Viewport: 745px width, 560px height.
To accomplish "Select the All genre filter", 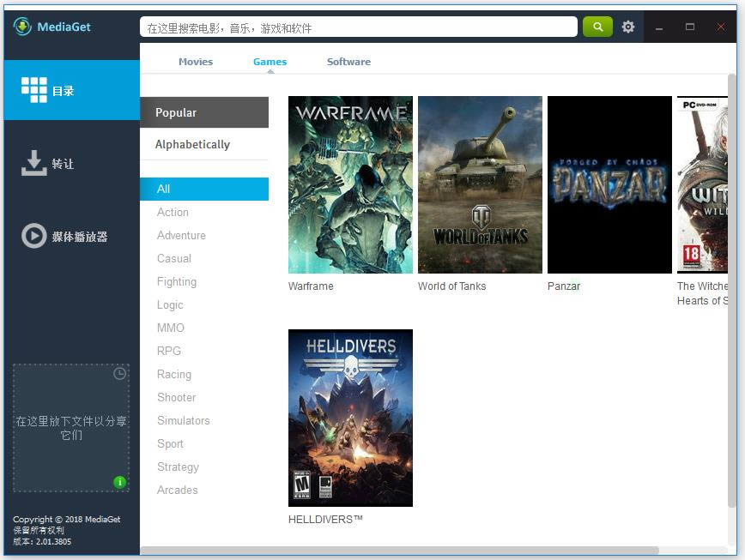I will 204,189.
